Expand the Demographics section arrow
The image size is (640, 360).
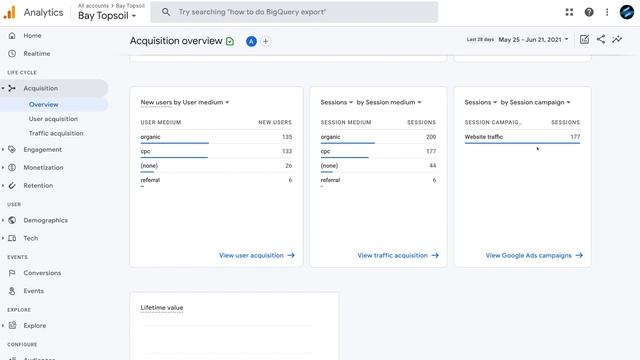3,220
